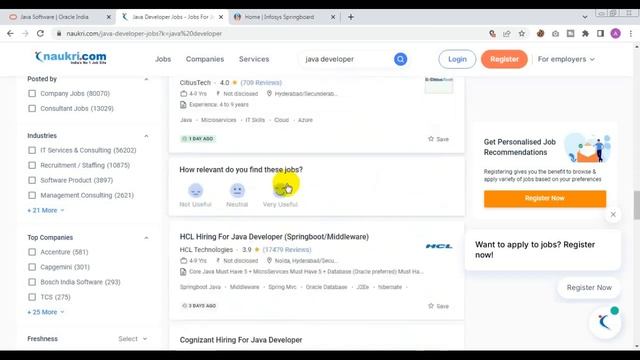
Task: Close the Java Software Oracle India tab
Action: [109, 17]
